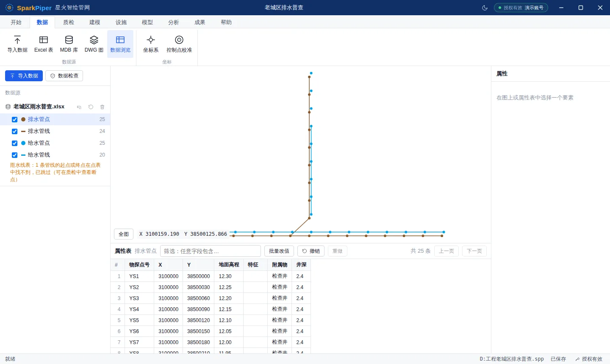The width and height of the screenshot is (610, 364).
Task: Click the blue 导入数据 sidebar button
Action: coord(24,76)
